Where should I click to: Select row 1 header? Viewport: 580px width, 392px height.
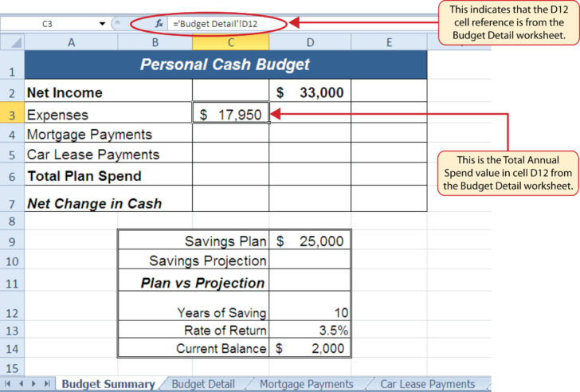(12, 65)
